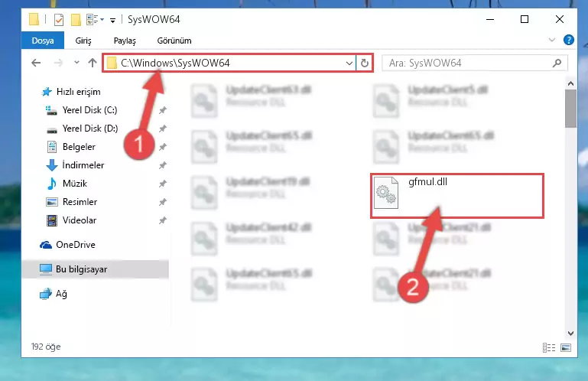Click pin icon next to Videolar
This screenshot has width=588, height=381.
click(x=162, y=220)
